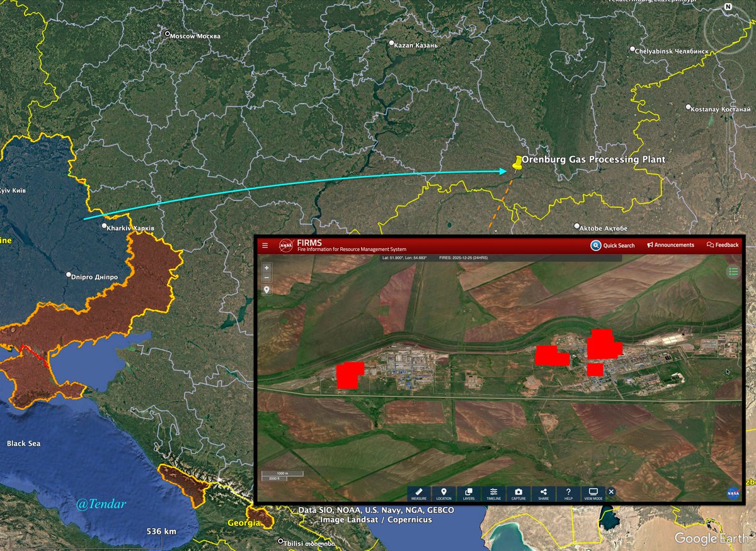Close the FIRMS map overlay with X
Viewport: 756px width, 551px height.
point(611,492)
